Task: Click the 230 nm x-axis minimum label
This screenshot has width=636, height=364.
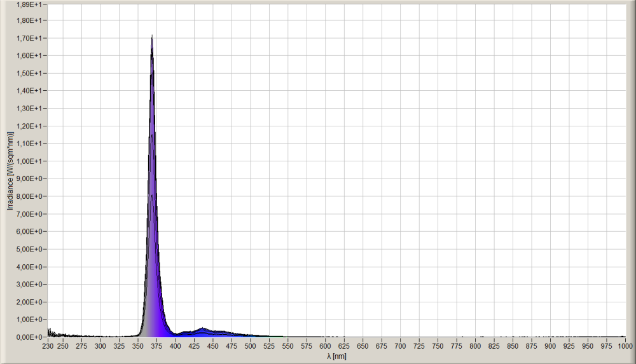Action: click(48, 346)
